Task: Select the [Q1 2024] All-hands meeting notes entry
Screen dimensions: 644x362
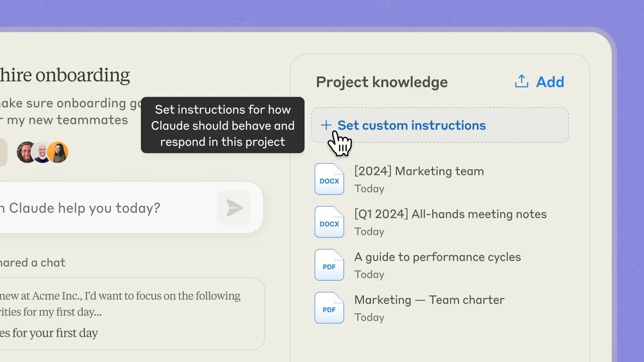Action: 450,214
